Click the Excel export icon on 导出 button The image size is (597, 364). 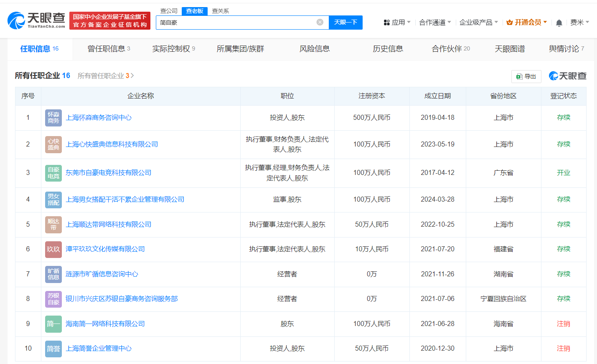coord(519,76)
